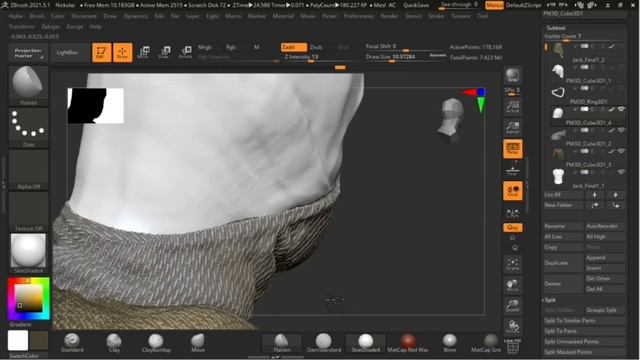640x360 pixels.
Task: Choose the MatCap Gray material
Action: click(488, 343)
